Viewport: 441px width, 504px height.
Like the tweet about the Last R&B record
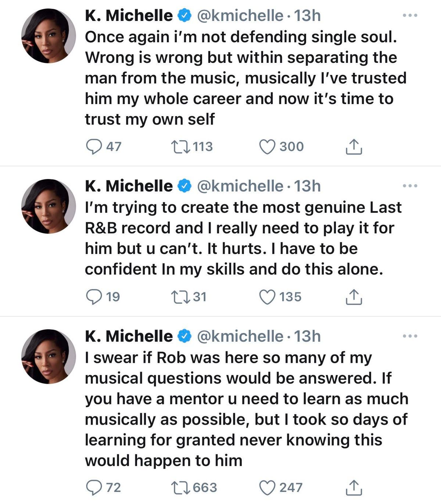[268, 297]
